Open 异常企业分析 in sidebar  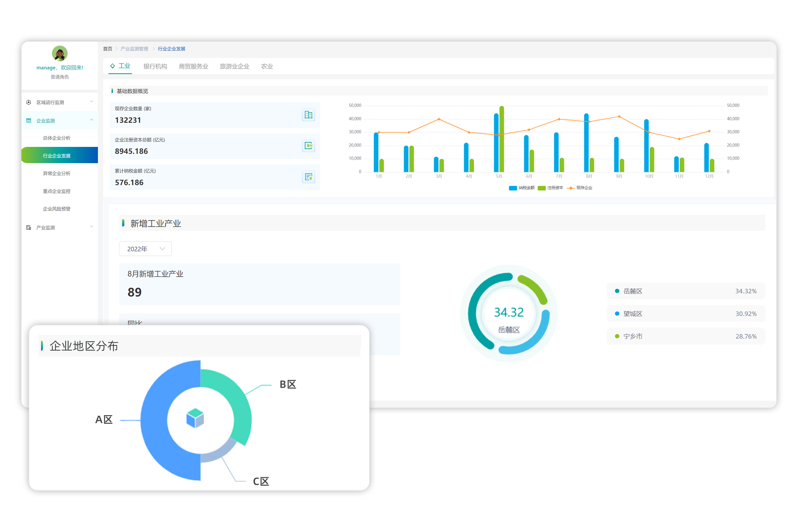(57, 173)
